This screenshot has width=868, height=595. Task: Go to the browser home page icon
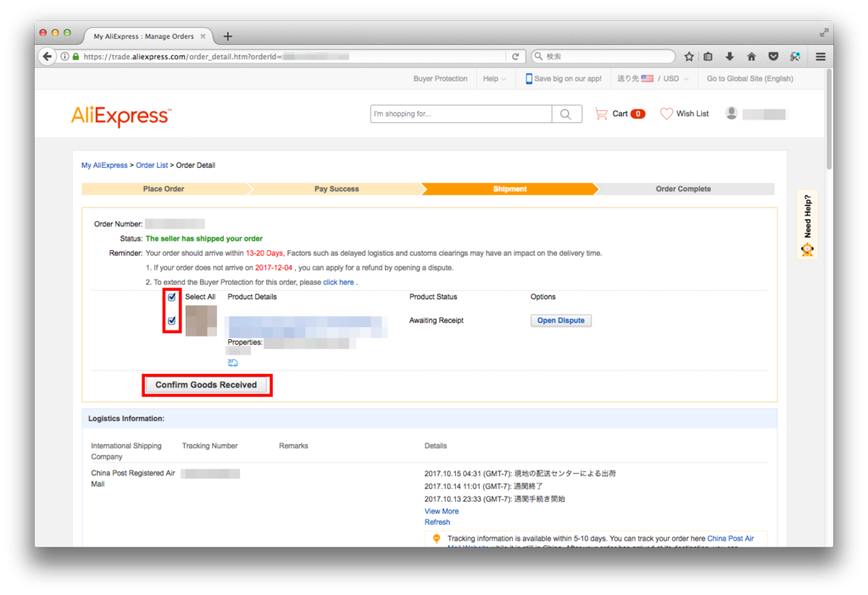[751, 57]
